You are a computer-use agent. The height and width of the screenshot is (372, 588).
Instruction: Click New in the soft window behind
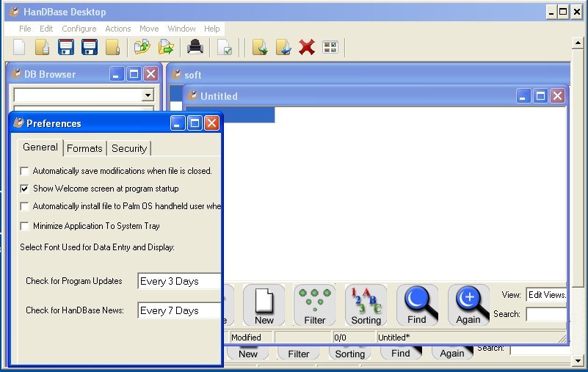[248, 353]
